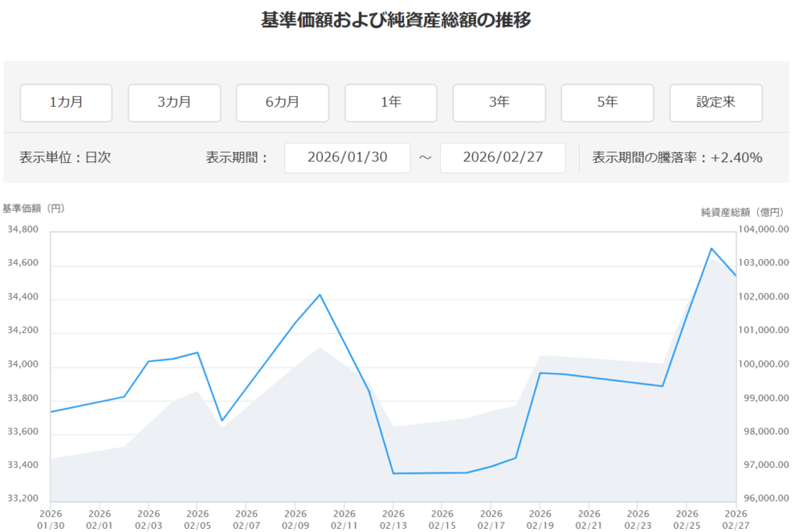Switch chart to 3カ月 range

point(174,103)
